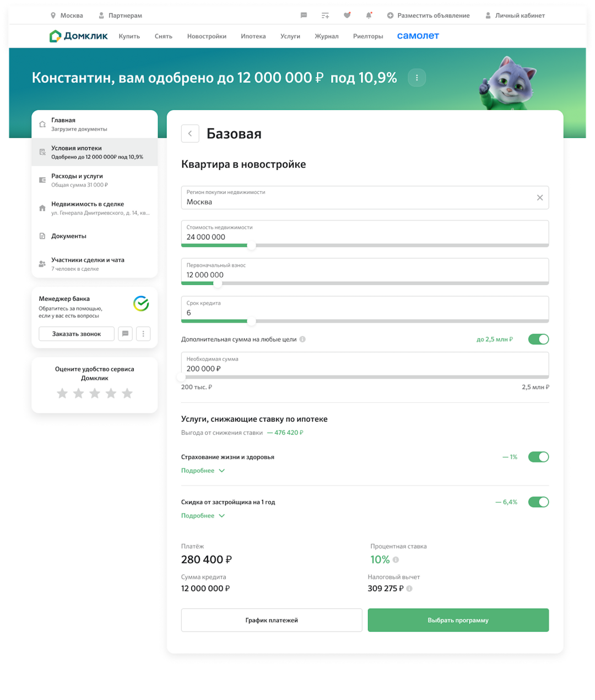Screen dimensions: 595x700
Task: Expand Подробнее under Страхование жизни и здоровья
Action: tap(203, 471)
